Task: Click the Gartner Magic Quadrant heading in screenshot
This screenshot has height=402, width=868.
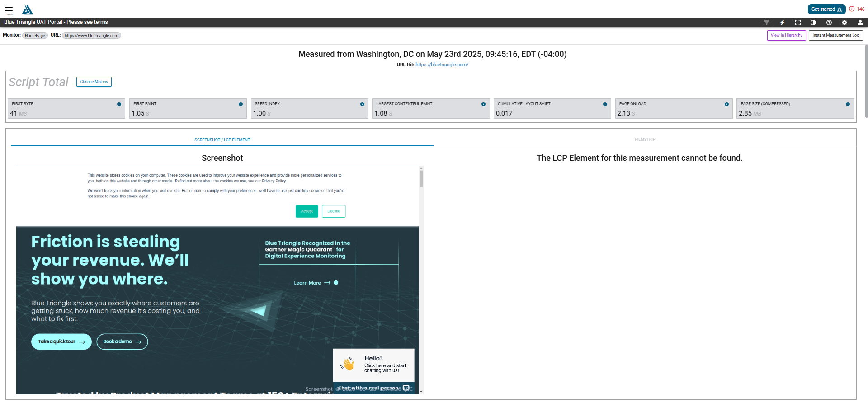Action: click(x=307, y=249)
